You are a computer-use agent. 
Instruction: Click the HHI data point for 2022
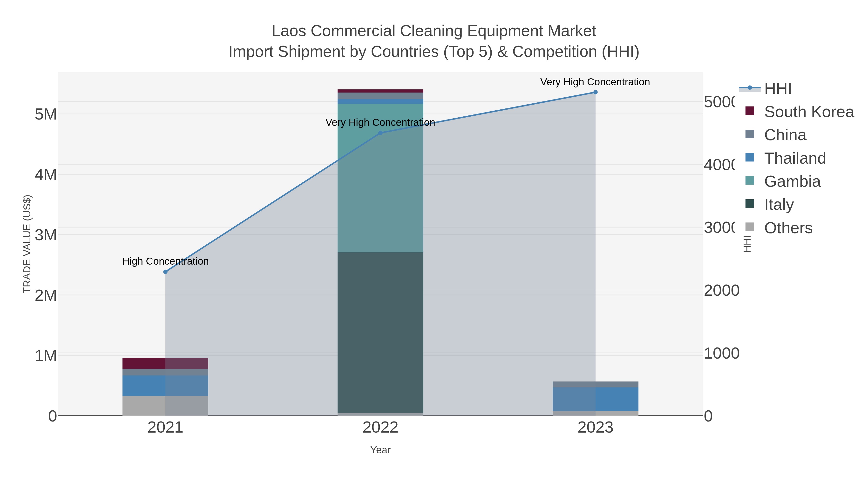pyautogui.click(x=380, y=133)
